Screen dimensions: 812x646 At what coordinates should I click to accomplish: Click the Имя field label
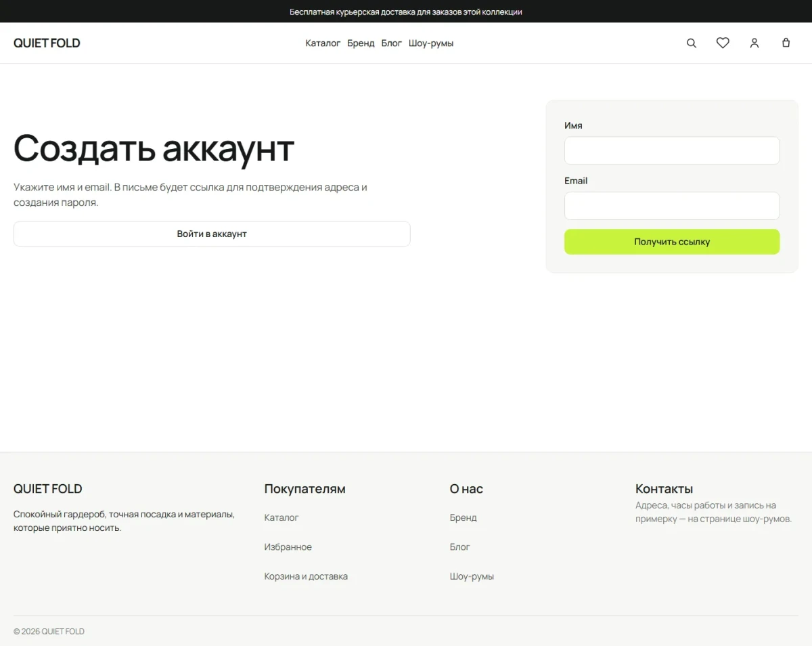click(x=573, y=126)
